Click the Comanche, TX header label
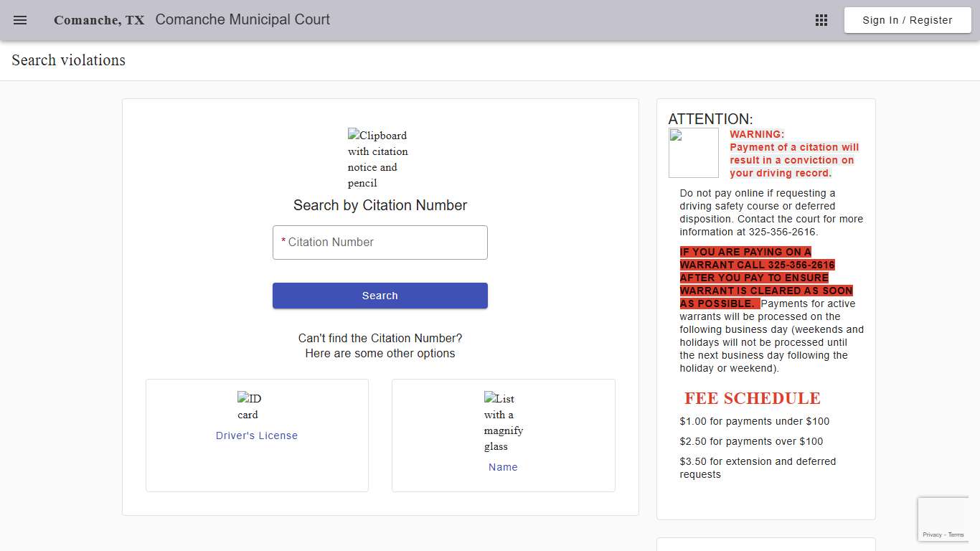Viewport: 980px width, 551px height. coord(98,20)
